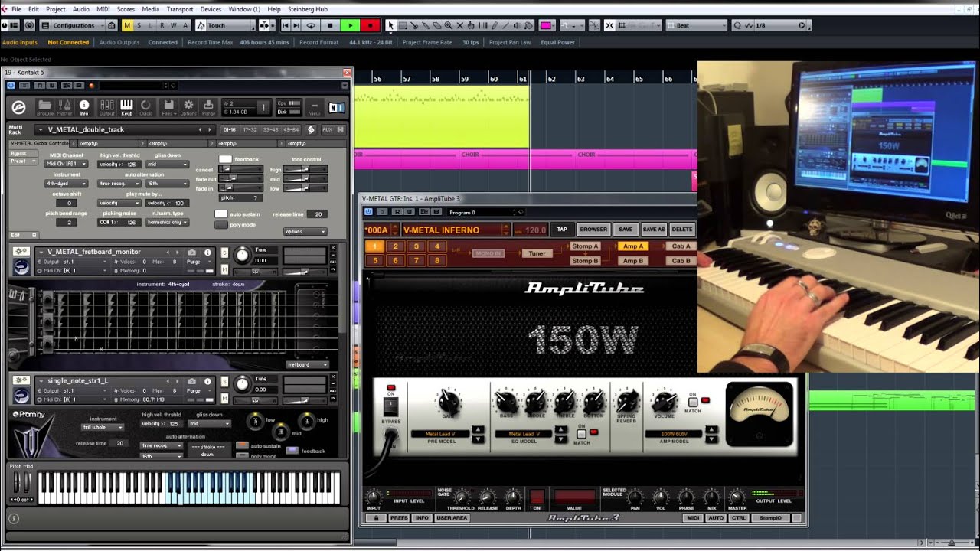Viewport: 980px width, 551px height.
Task: Open the Transport menu
Action: point(180,9)
